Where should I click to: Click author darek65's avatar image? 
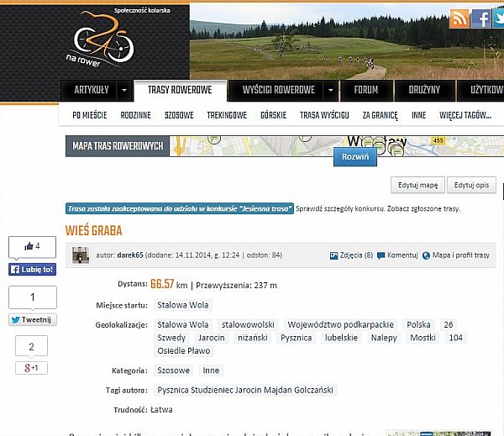[81, 255]
